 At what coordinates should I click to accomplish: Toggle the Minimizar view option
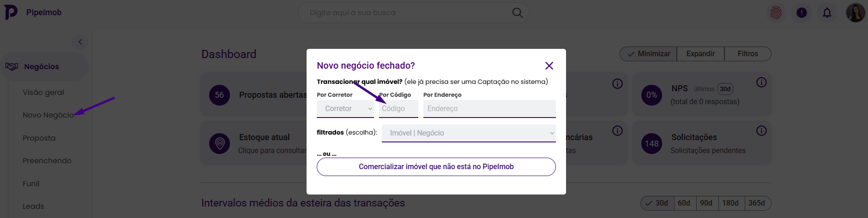coord(648,54)
